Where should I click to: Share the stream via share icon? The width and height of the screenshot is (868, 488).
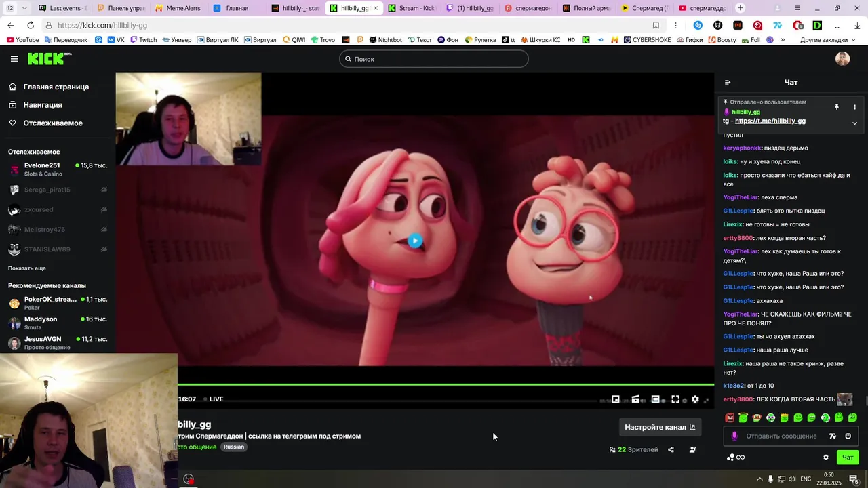(671, 449)
